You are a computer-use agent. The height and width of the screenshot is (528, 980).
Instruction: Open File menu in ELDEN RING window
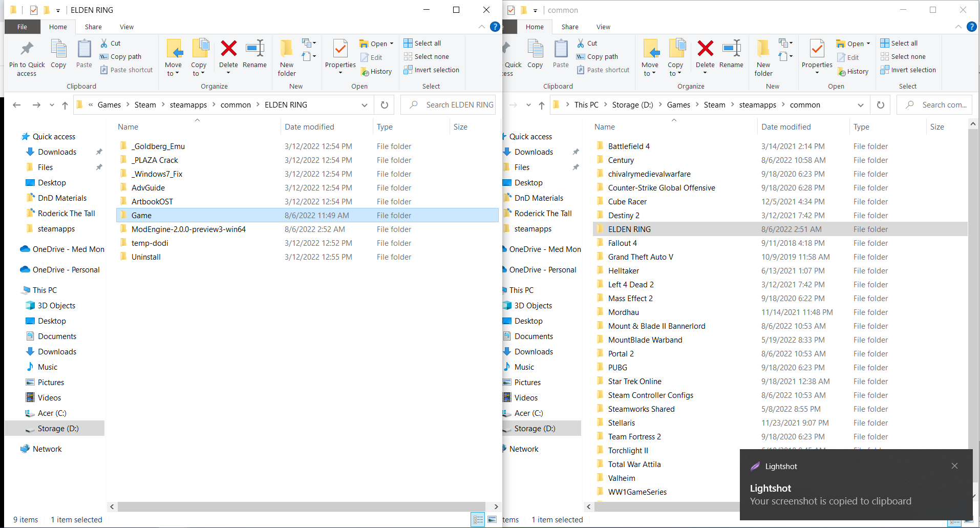pos(22,27)
